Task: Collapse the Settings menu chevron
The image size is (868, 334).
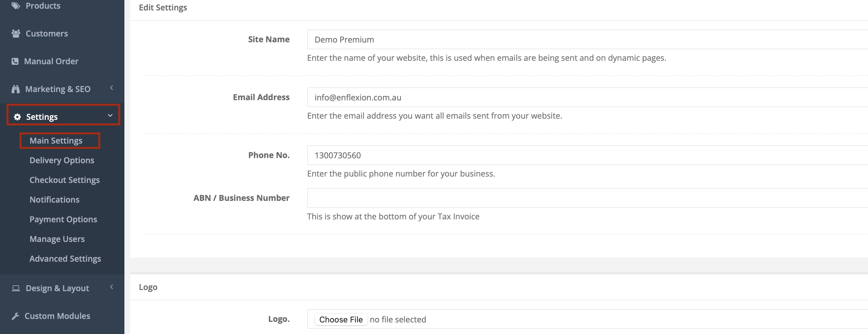Action: coord(110,115)
